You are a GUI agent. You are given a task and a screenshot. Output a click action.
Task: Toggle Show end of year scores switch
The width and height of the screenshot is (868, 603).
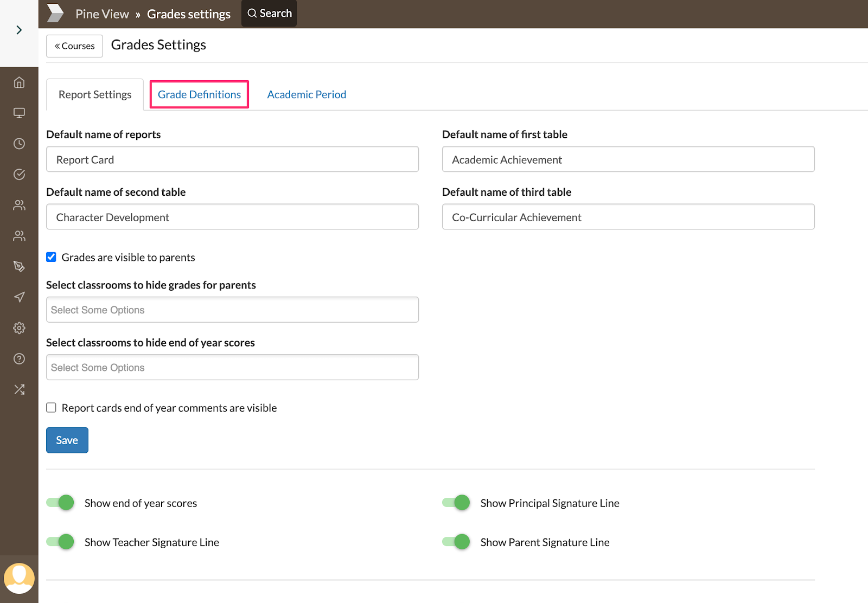(x=60, y=503)
